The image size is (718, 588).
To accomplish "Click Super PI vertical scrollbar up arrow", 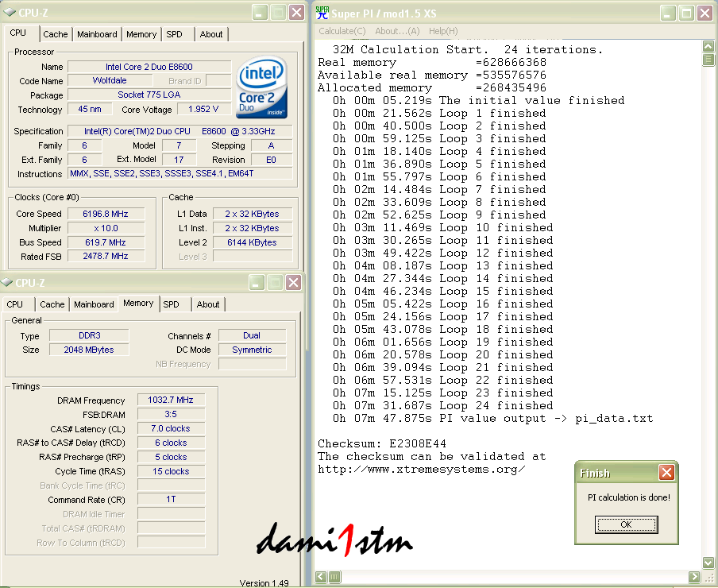I will tap(708, 46).
